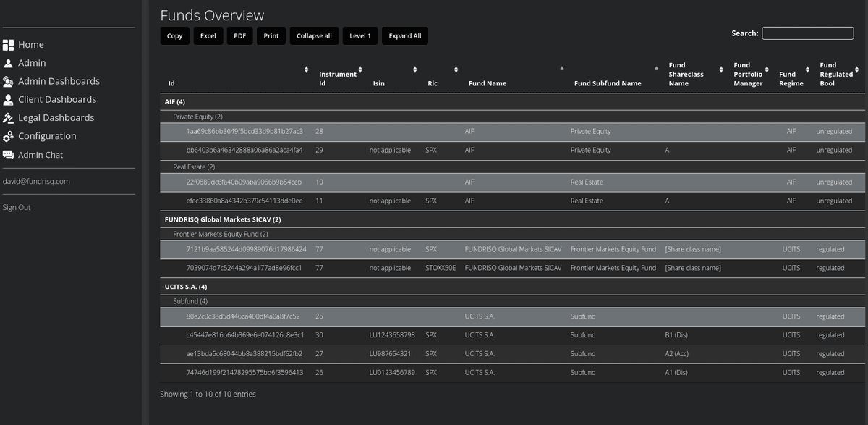868x425 pixels.
Task: Toggle sort order on Isin column
Action: 414,69
